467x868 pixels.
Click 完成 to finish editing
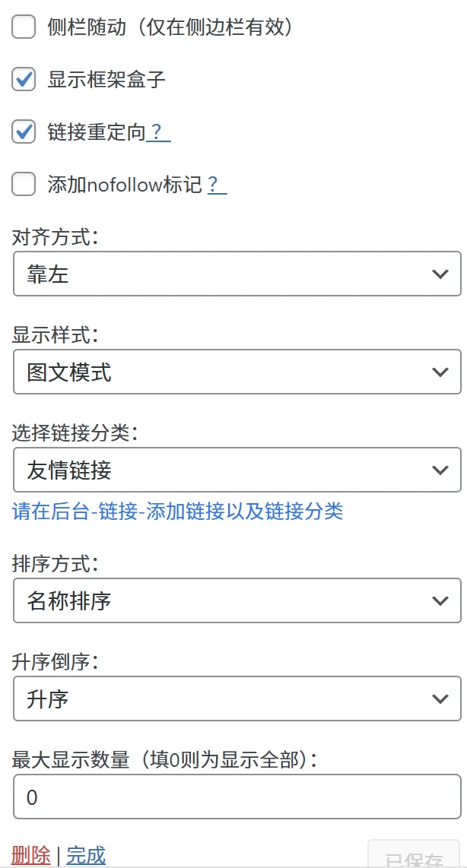tap(86, 854)
